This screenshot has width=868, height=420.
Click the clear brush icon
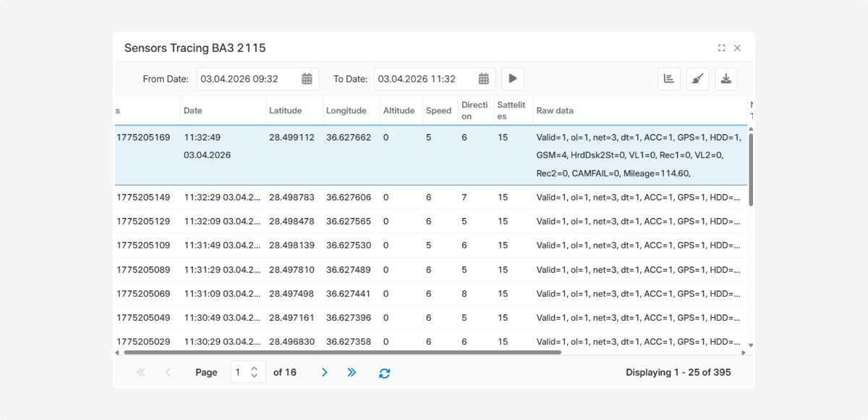pos(697,79)
